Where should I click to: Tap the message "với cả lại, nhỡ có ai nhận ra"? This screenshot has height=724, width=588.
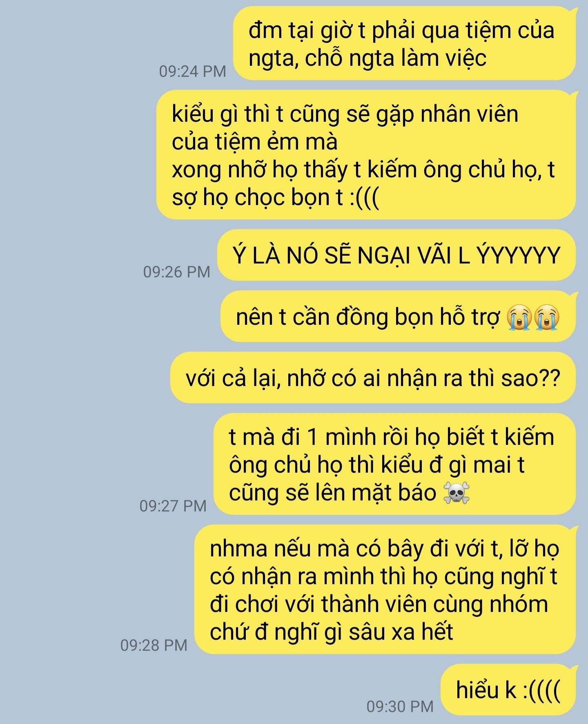pos(373,378)
